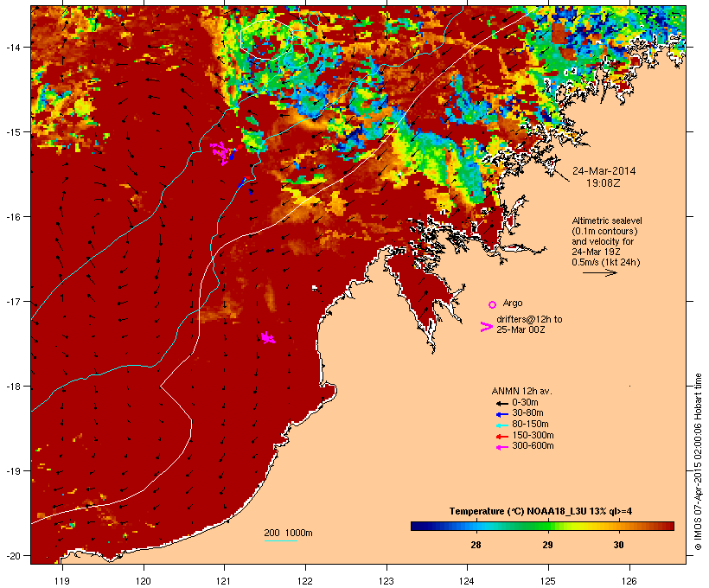Click the longitude axis label 119
The width and height of the screenshot is (709, 588).
[62, 581]
